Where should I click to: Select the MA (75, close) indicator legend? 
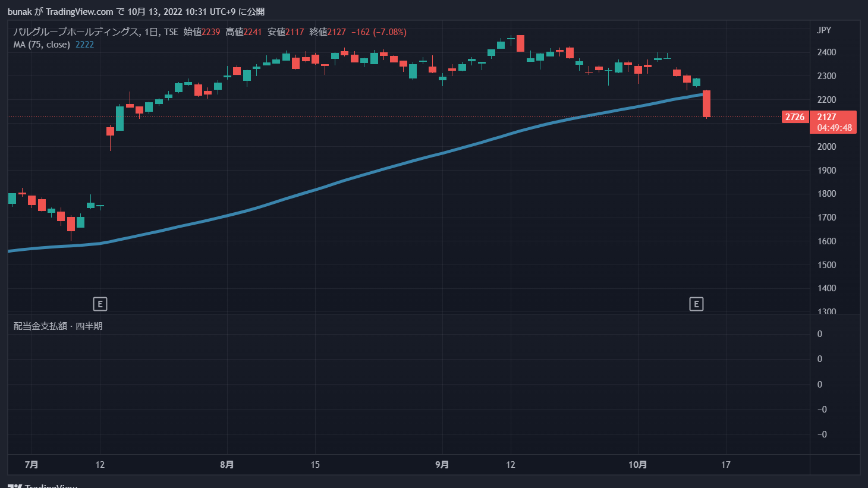[42, 45]
